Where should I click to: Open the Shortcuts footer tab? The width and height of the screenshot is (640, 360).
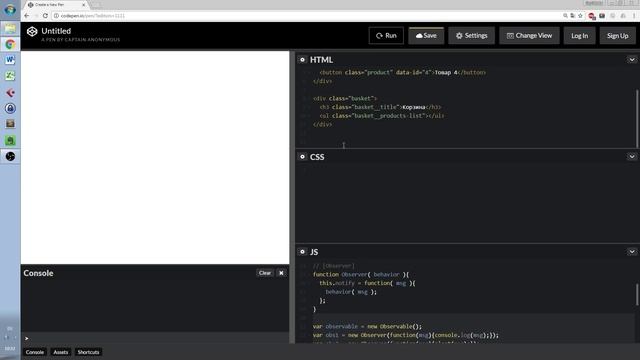pyautogui.click(x=88, y=352)
